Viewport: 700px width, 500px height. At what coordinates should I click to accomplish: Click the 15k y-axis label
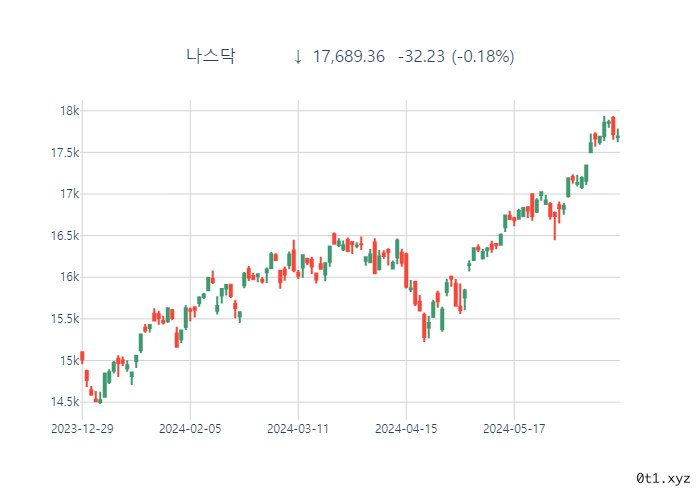[x=70, y=360]
